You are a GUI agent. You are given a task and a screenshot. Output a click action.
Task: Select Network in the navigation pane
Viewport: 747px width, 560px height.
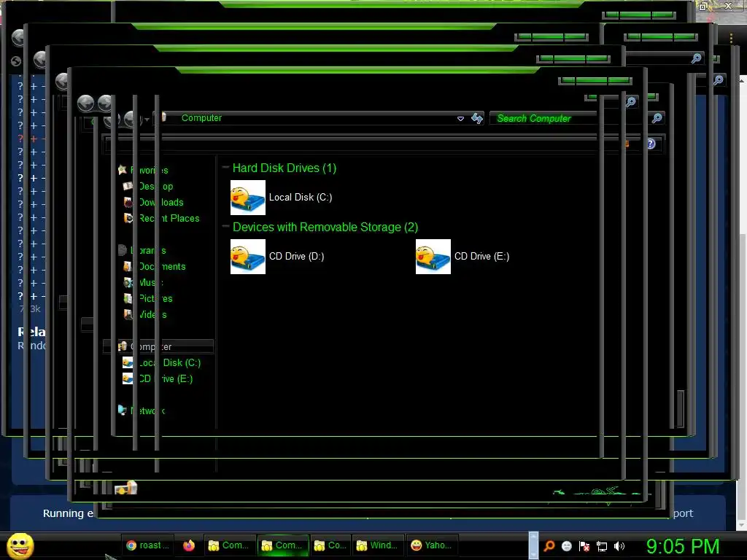(x=142, y=411)
